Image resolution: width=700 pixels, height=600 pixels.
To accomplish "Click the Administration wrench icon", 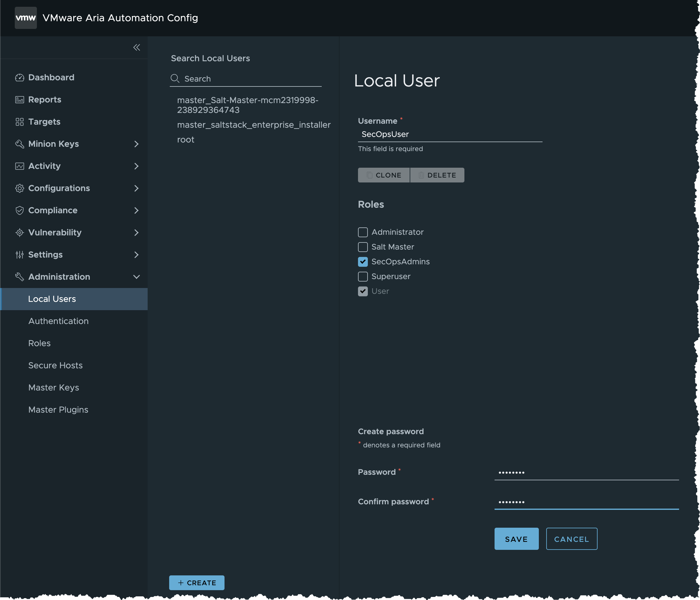I will pos(20,277).
